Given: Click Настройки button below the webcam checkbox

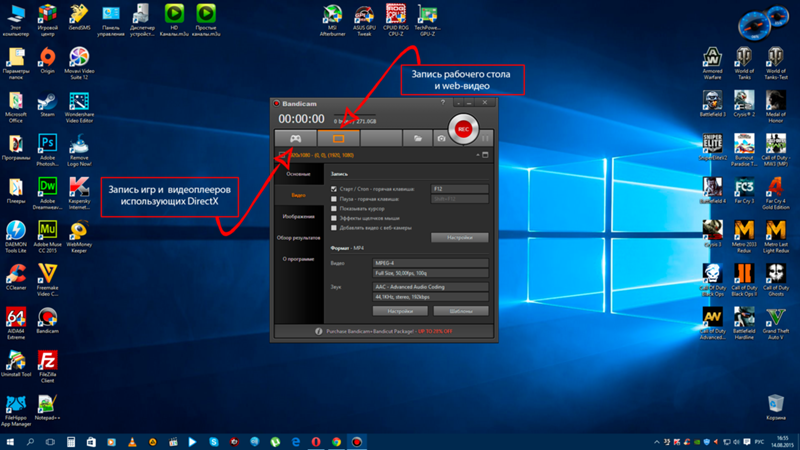Looking at the screenshot, I should 459,237.
